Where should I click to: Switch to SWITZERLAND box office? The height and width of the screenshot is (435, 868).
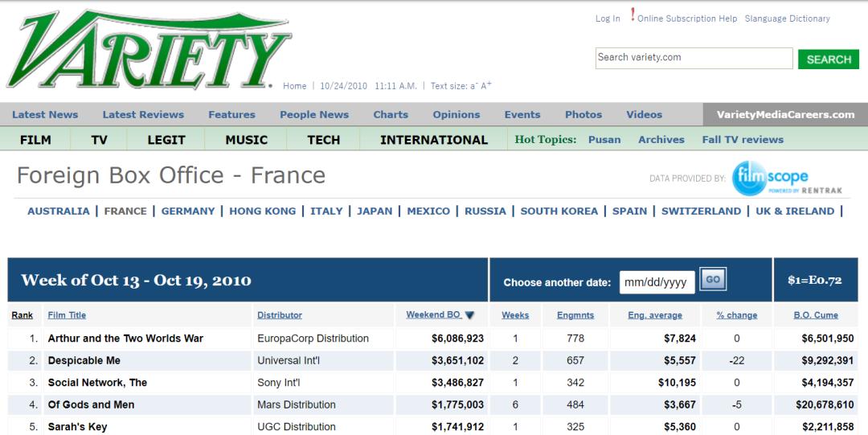(x=702, y=211)
